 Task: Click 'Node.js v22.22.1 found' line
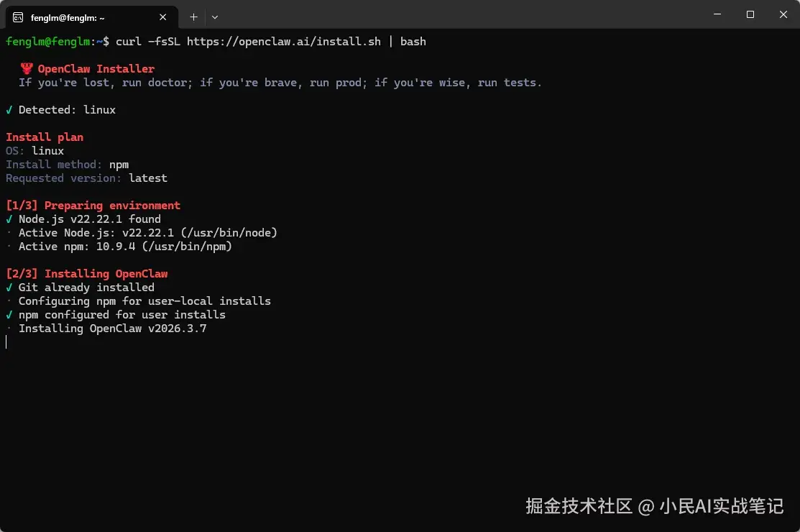coord(83,219)
